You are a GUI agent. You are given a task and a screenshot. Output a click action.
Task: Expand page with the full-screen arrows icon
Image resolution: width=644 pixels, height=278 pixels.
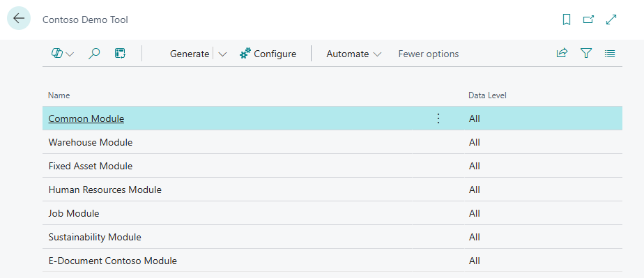coord(611,20)
